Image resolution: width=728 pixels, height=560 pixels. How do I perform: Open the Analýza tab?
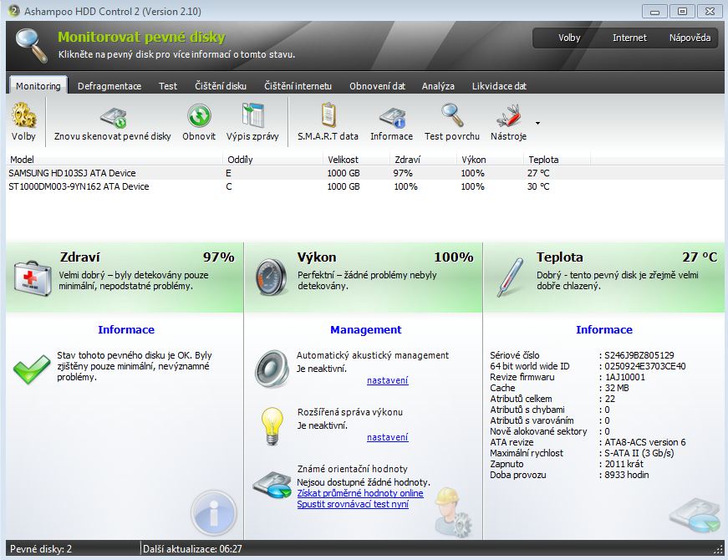click(438, 86)
